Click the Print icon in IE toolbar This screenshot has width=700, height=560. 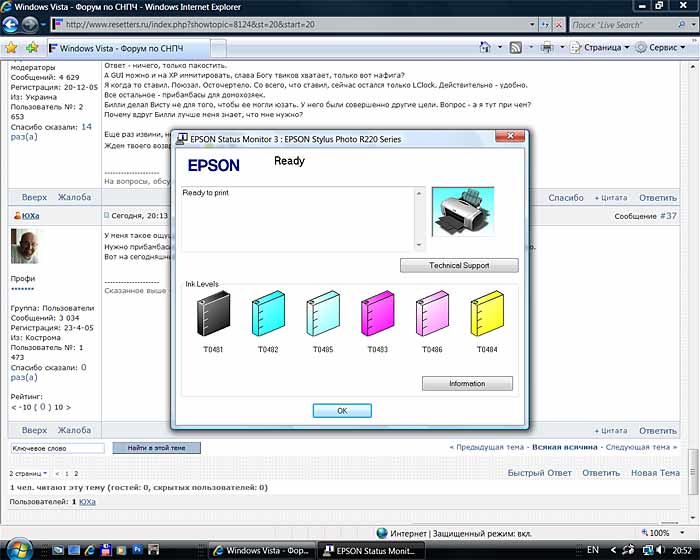coord(547,47)
